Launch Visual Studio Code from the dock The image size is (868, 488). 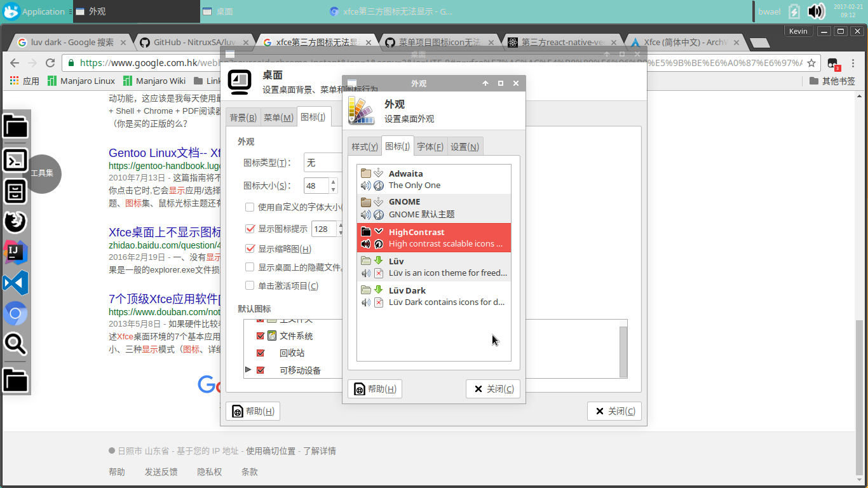click(x=16, y=283)
